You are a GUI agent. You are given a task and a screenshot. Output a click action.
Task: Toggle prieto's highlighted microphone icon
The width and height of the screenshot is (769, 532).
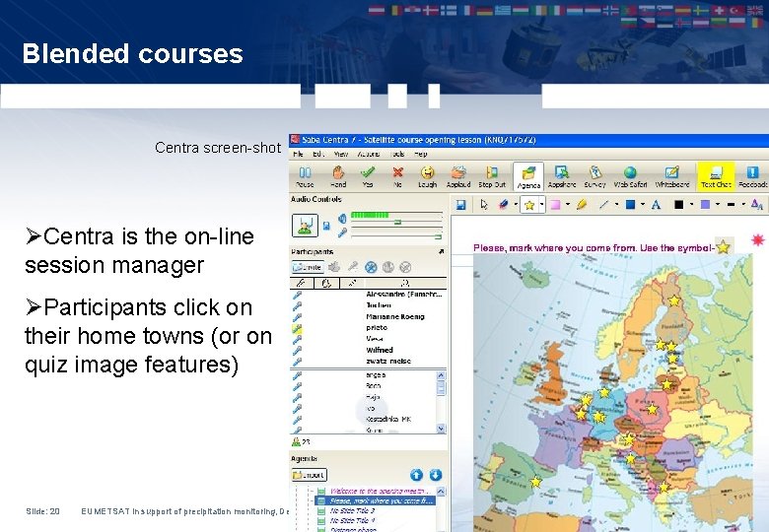point(297,328)
